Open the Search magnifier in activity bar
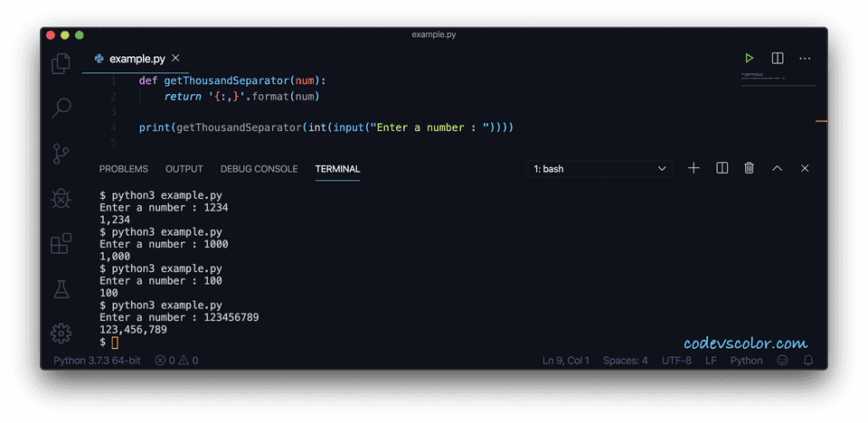Screen dimensions: 868x423 (x=61, y=108)
